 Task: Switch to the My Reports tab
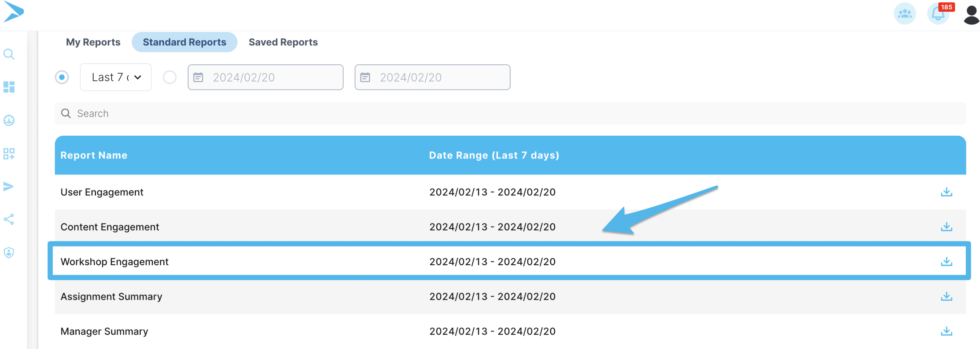click(93, 42)
